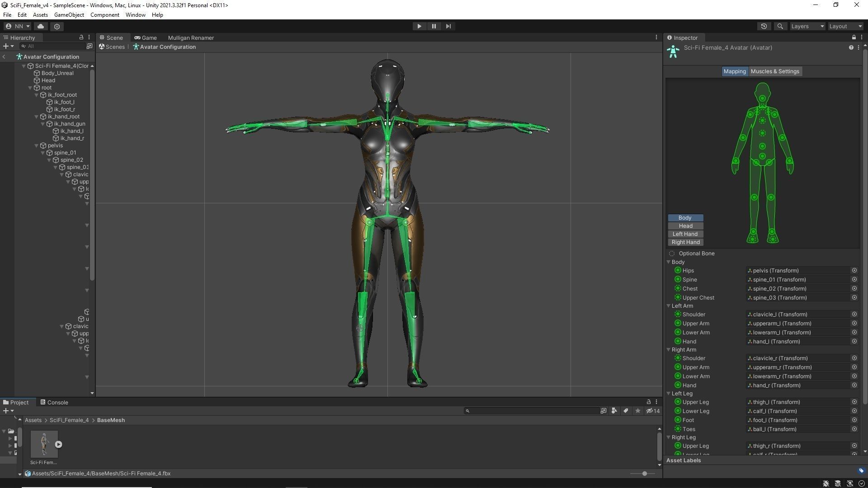868x488 pixels.
Task: Open the Window menu
Action: [x=136, y=15]
